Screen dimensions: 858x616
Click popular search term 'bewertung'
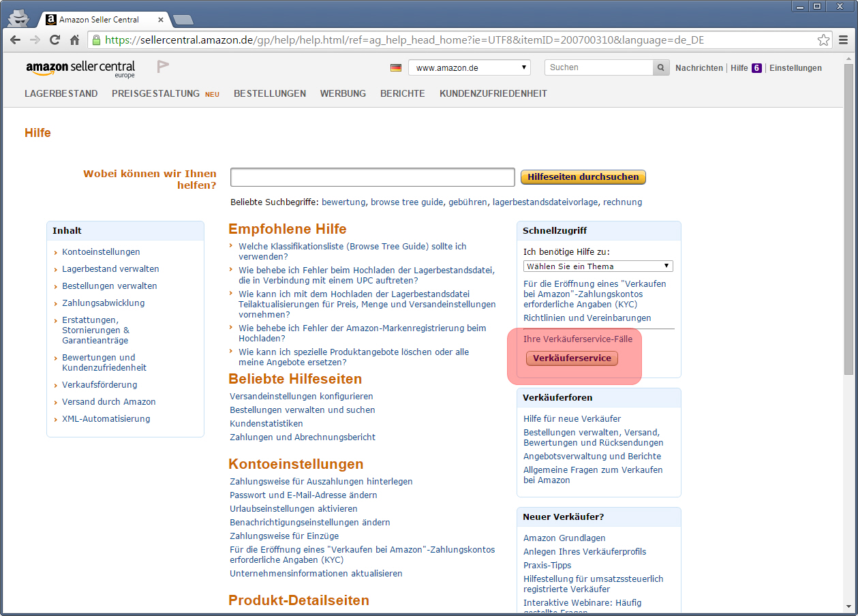pos(343,202)
